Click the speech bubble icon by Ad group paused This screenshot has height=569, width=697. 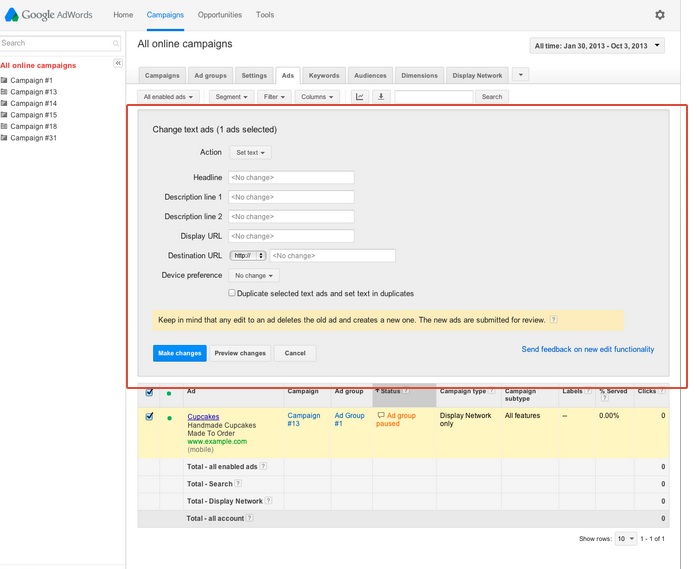pyautogui.click(x=381, y=415)
